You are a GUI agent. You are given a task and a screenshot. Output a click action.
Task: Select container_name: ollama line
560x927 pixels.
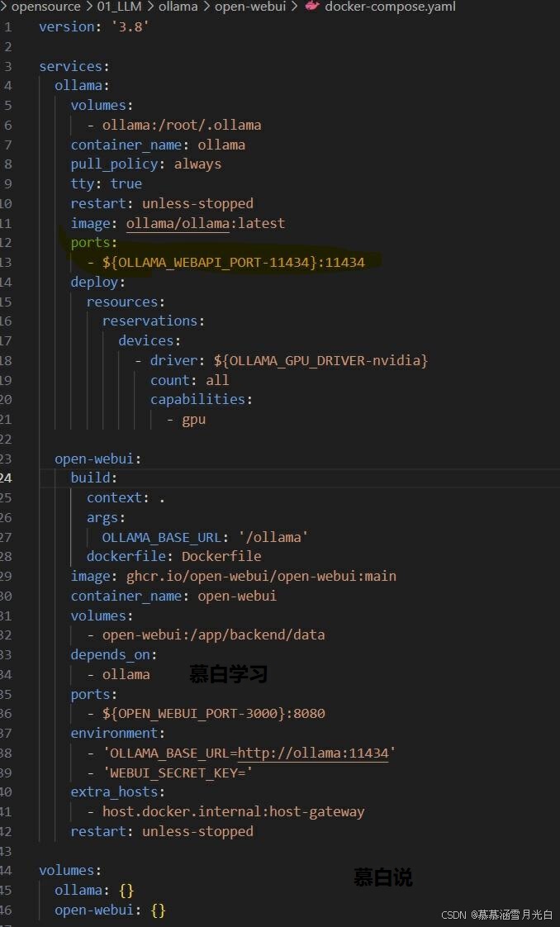point(158,145)
